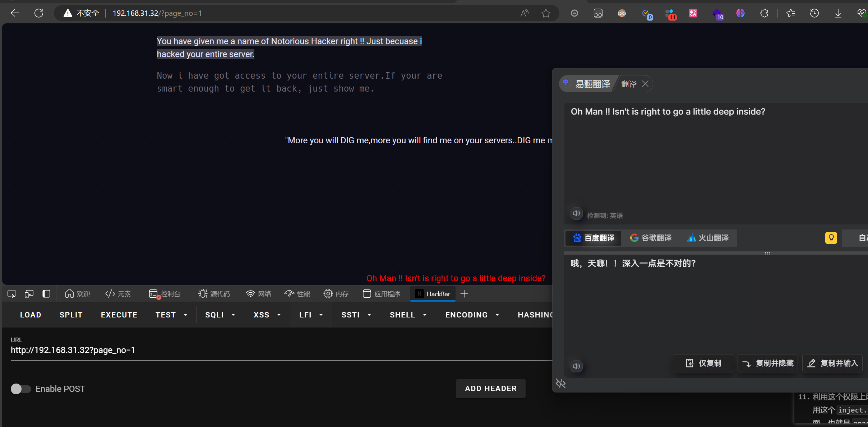Click the HackBar URL input field
This screenshot has width=868, height=427.
(x=281, y=350)
